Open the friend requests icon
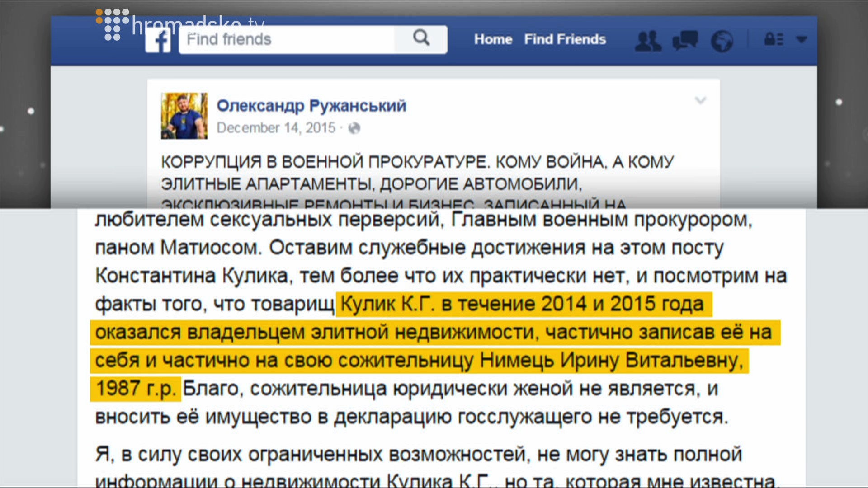The height and width of the screenshot is (488, 868). (648, 41)
